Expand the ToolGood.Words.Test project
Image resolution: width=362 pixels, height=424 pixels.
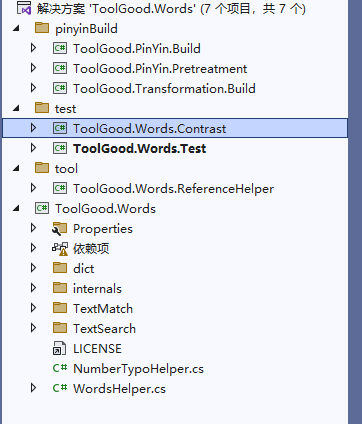tap(33, 148)
